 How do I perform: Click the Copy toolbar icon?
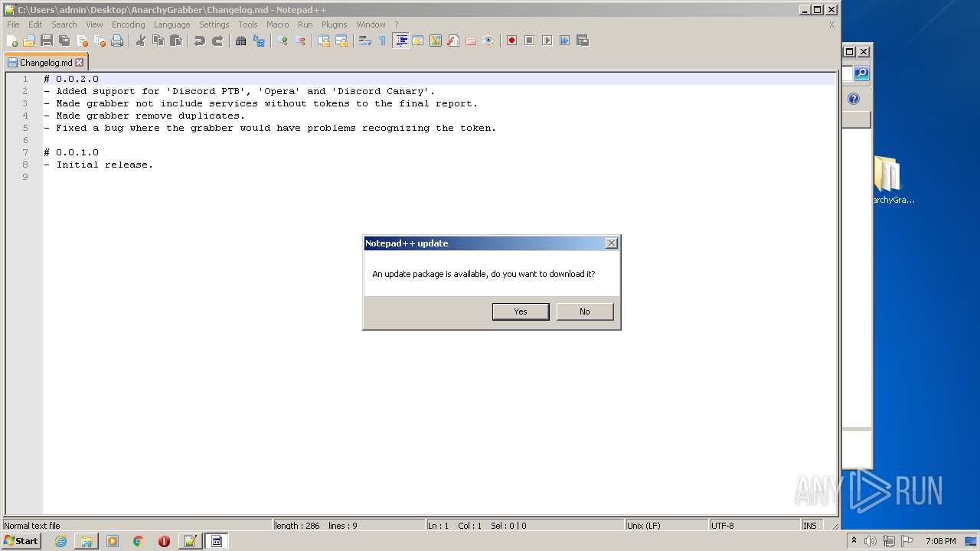click(x=158, y=41)
